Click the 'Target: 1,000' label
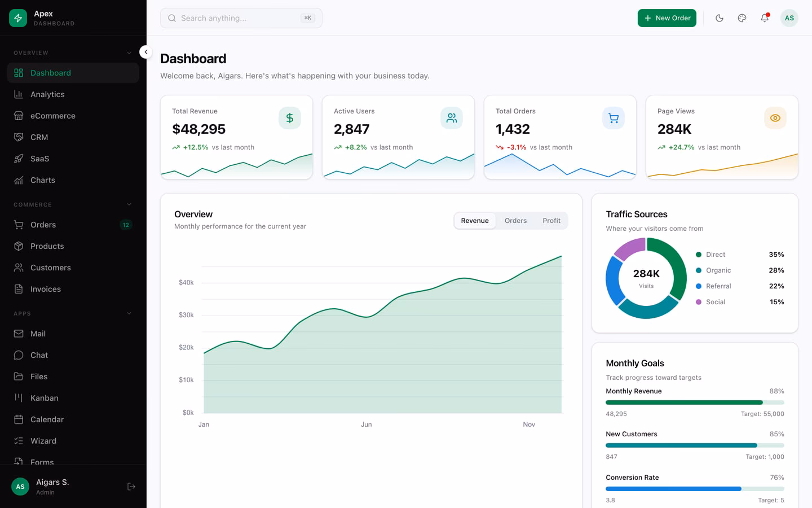This screenshot has height=508, width=812. 765,457
